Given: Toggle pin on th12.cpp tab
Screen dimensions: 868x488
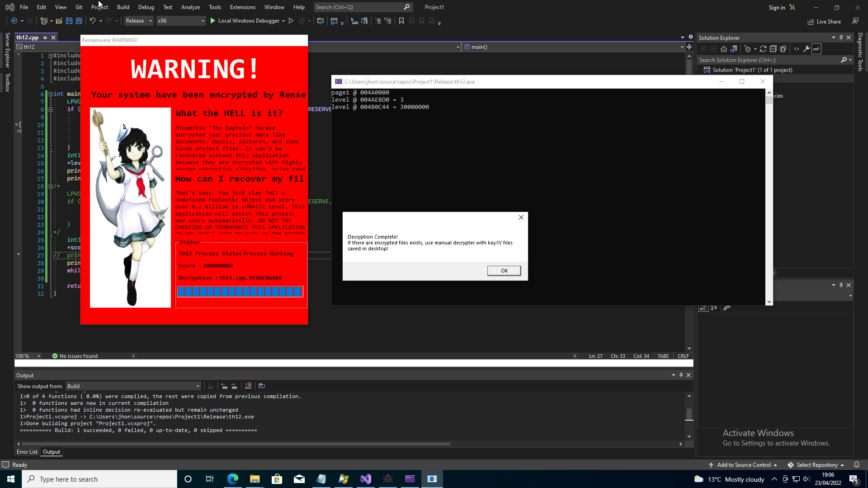Looking at the screenshot, I should click(45, 38).
